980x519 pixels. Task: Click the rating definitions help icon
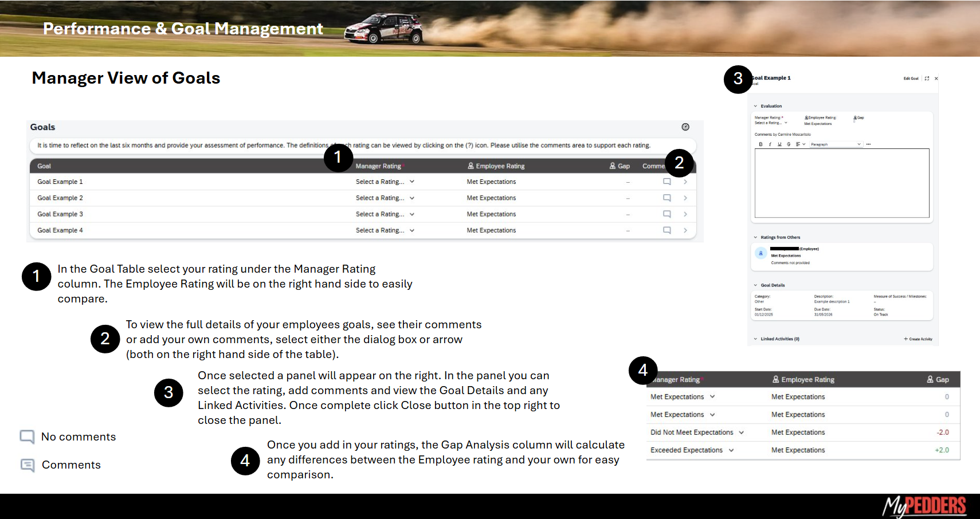(685, 127)
